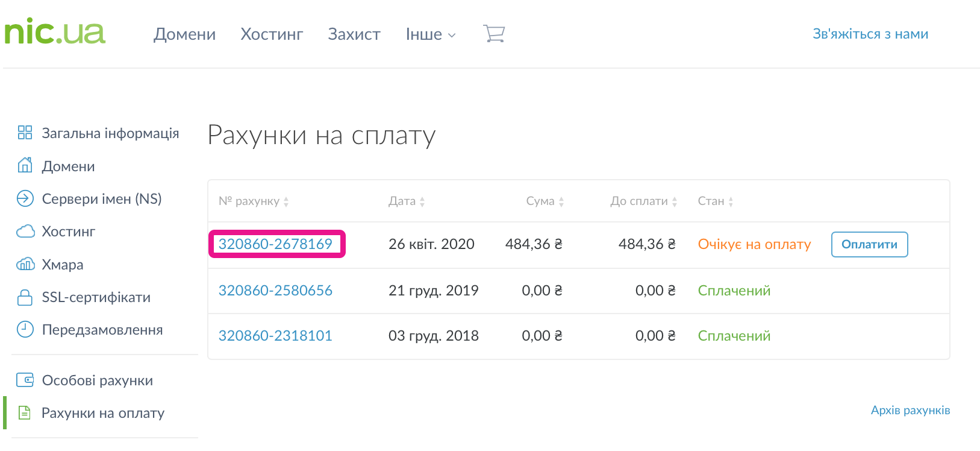Click the Хостинг cloud icon in sidebar

click(x=25, y=232)
